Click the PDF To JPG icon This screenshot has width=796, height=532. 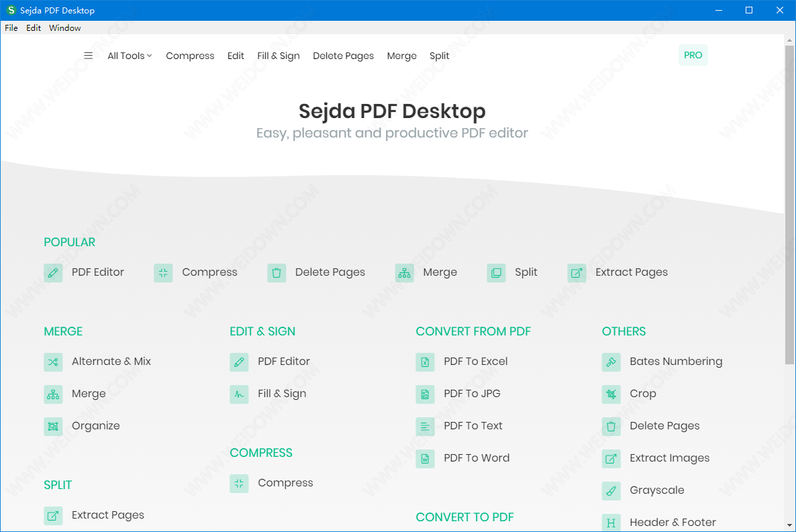(425, 394)
